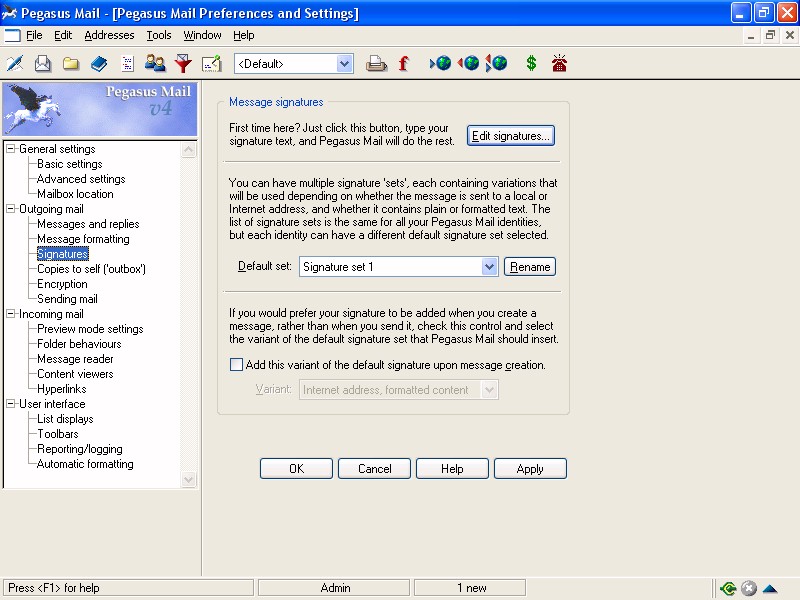The width and height of the screenshot is (800, 600).
Task: Open the Window menu
Action: [202, 35]
